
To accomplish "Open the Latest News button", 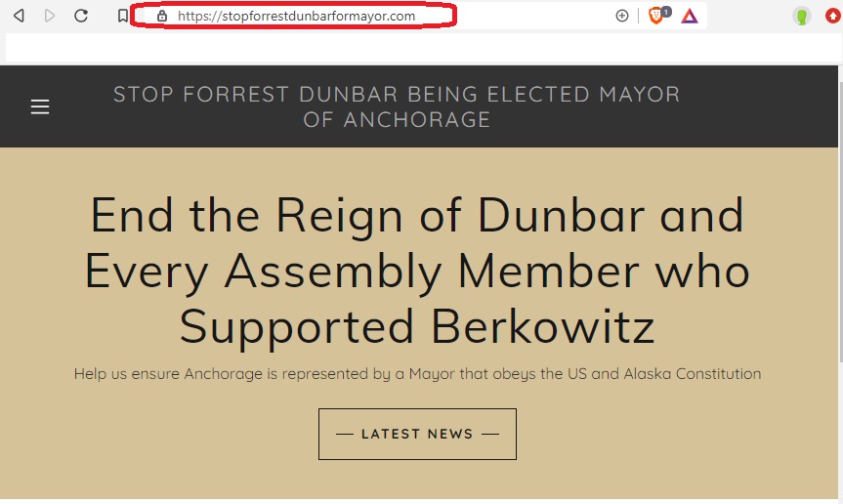I will (x=417, y=434).
